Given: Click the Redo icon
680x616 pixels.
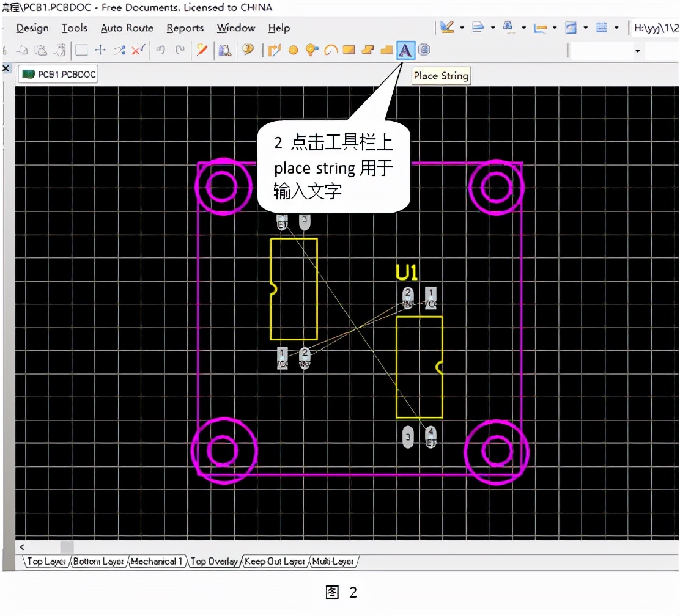Looking at the screenshot, I should 179,50.
